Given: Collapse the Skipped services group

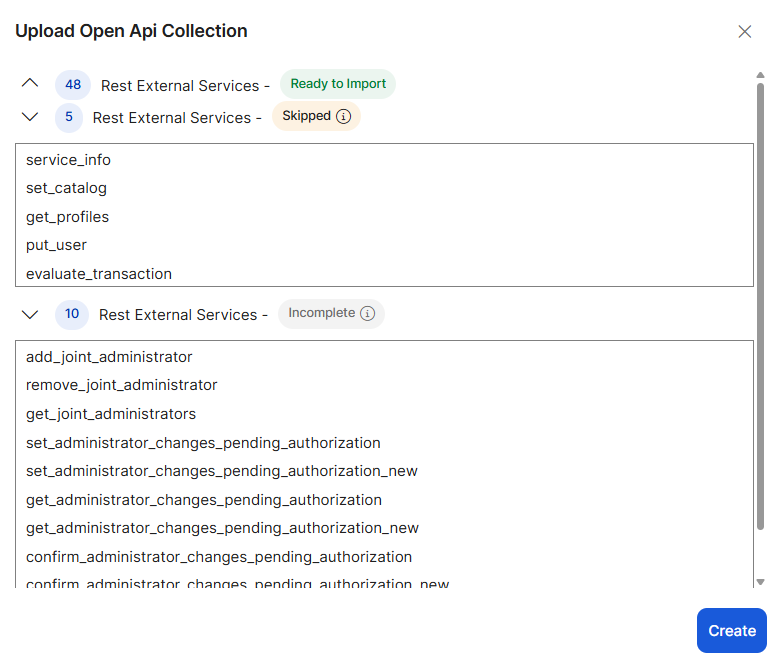Looking at the screenshot, I should (x=30, y=117).
